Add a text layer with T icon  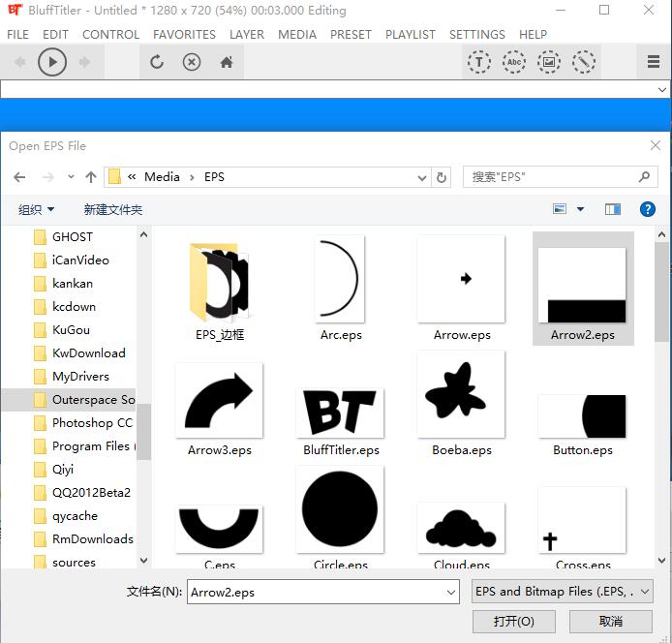click(x=478, y=62)
